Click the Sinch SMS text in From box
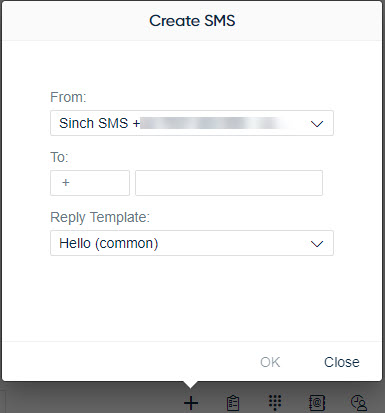This screenshot has height=413, width=385. point(94,123)
